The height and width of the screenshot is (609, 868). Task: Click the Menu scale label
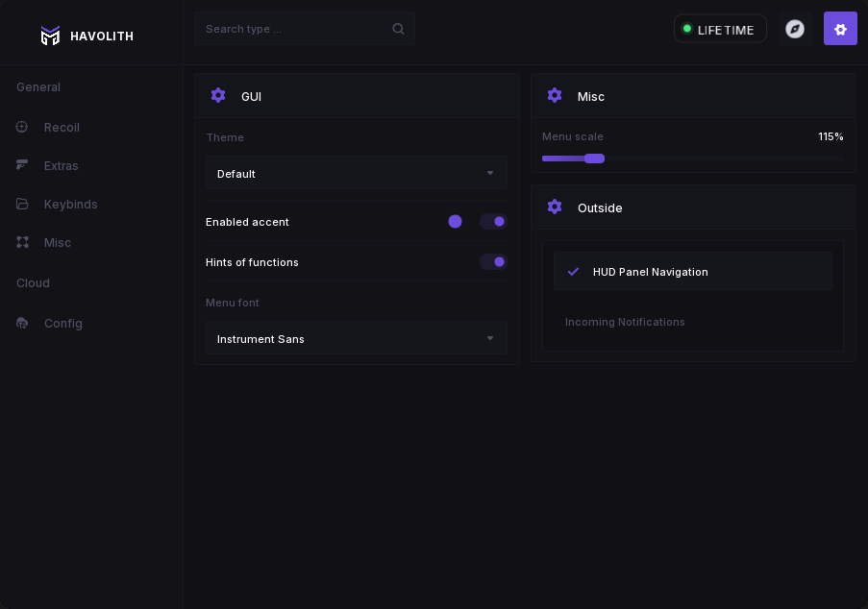coord(572,136)
